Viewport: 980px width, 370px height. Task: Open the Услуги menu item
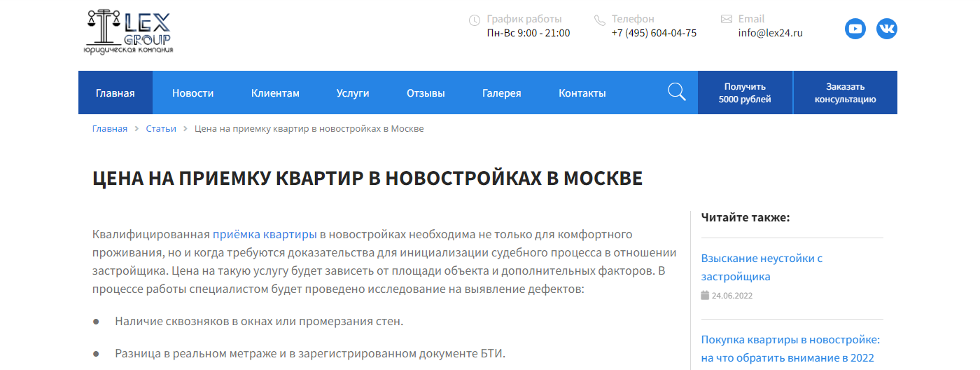point(353,92)
